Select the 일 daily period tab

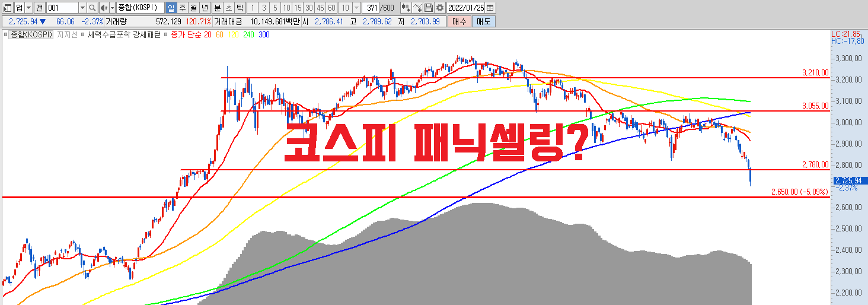171,8
